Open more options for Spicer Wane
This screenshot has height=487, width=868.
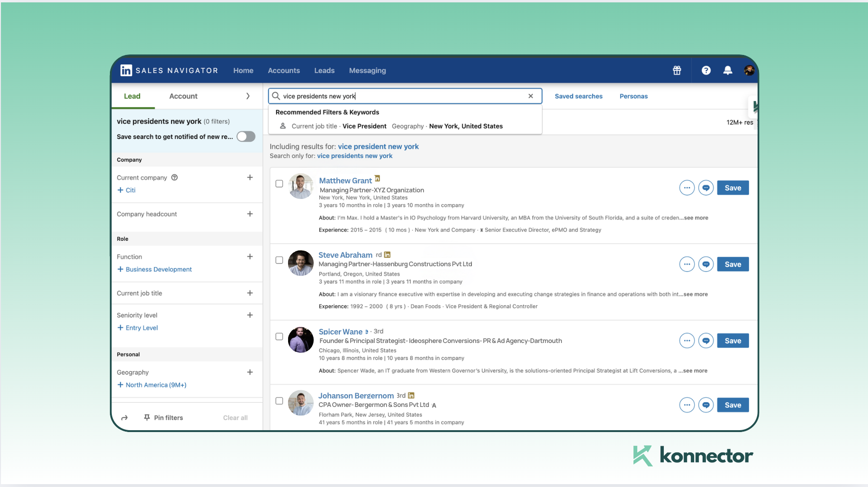click(687, 341)
